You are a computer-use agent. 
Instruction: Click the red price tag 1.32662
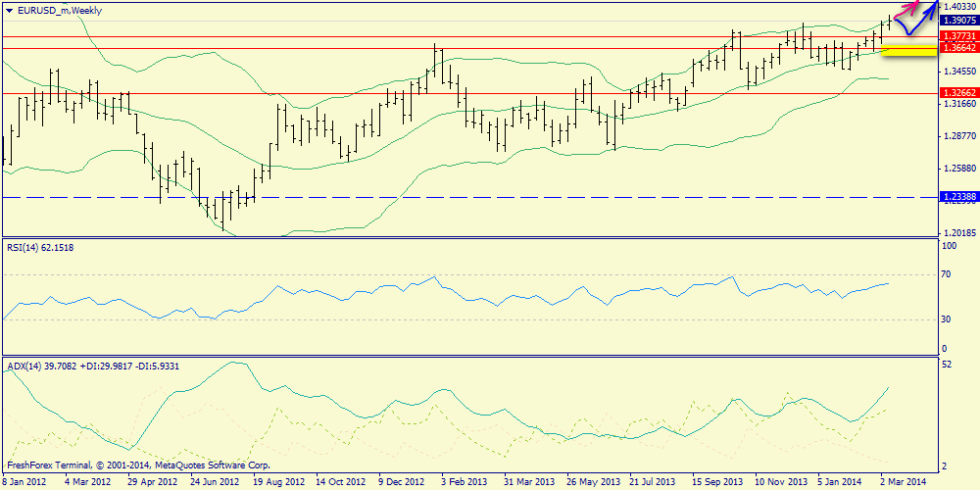[957, 93]
